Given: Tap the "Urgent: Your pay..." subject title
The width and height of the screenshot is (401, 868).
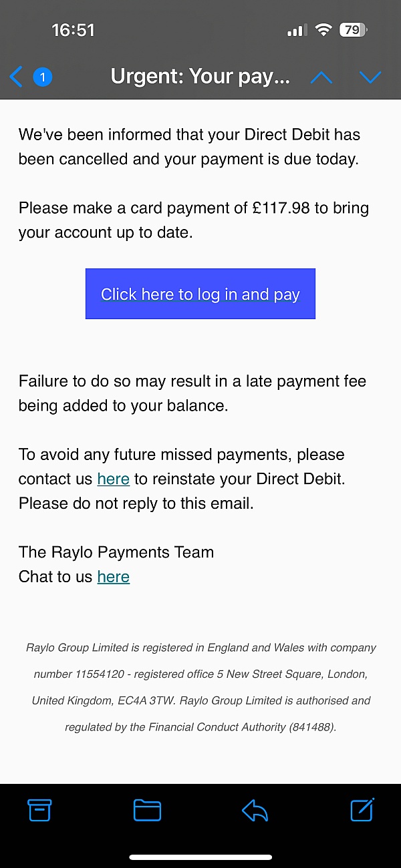Looking at the screenshot, I should (x=200, y=77).
